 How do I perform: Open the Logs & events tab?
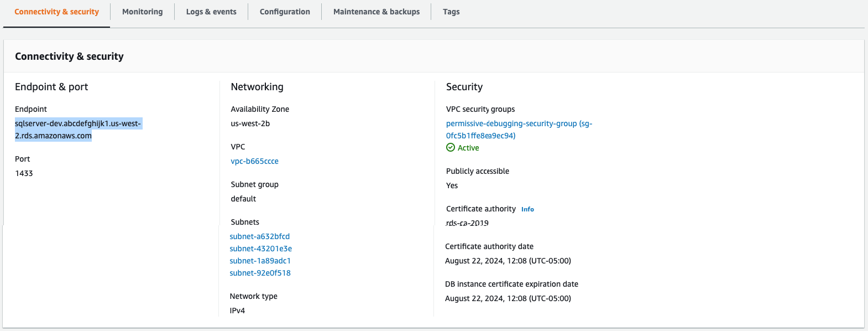(211, 12)
